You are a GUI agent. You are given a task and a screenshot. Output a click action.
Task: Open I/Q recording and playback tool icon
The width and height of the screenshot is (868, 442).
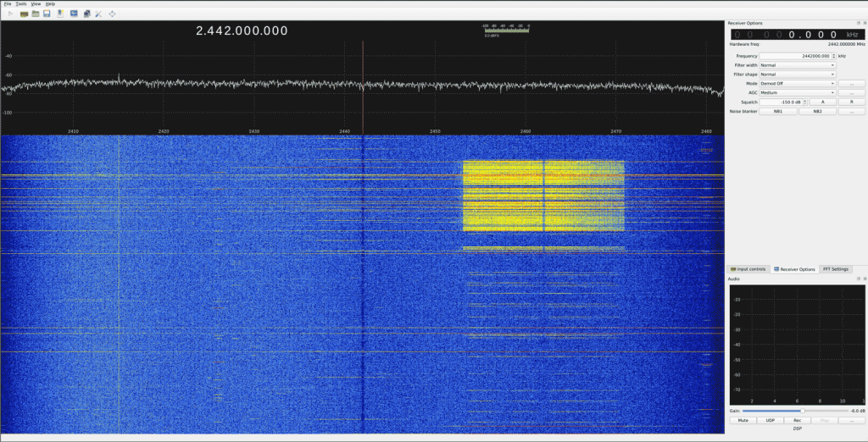tap(60, 14)
